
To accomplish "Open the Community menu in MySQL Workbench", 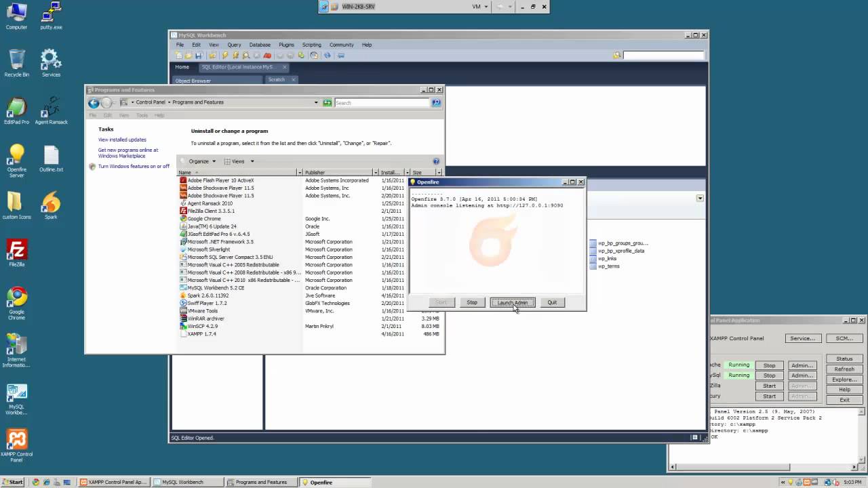I will tap(342, 45).
